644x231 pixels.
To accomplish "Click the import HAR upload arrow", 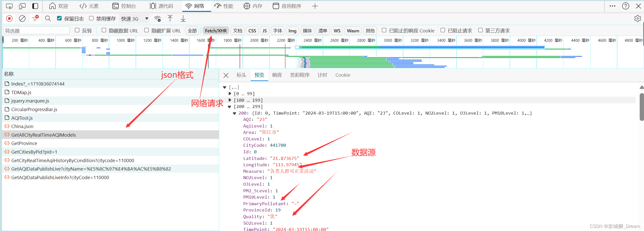I will [170, 18].
